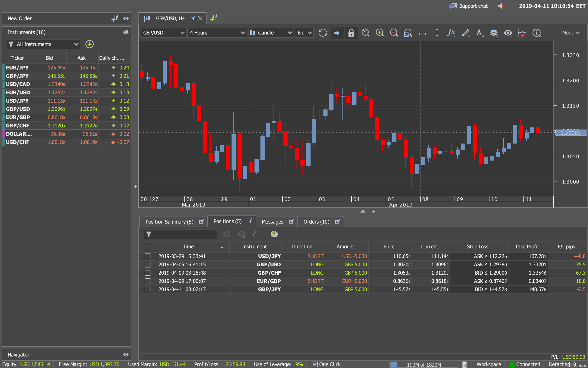Click the chart refresh icon
This screenshot has width=588, height=368.
[x=323, y=33]
